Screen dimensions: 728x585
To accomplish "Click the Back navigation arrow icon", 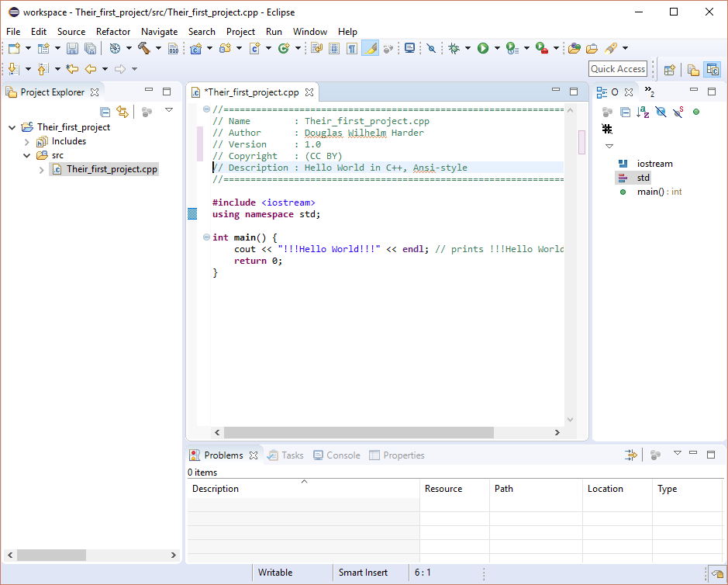I will coord(91,69).
